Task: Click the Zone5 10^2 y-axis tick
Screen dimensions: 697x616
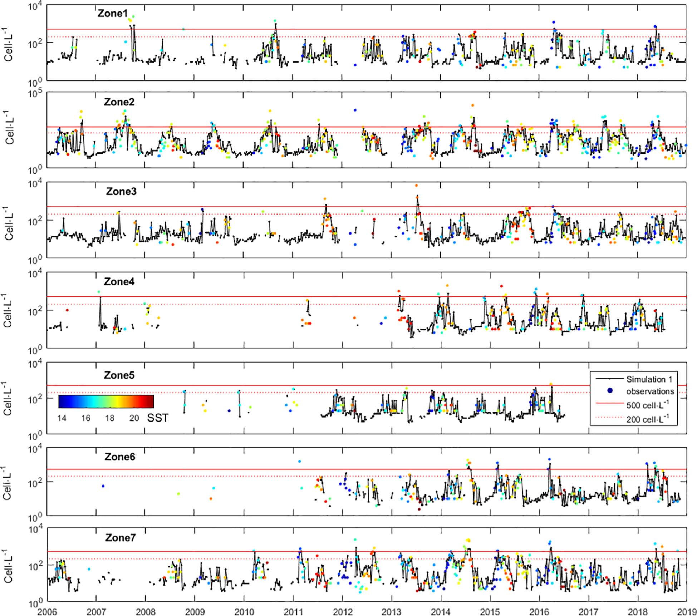Action: pyautogui.click(x=34, y=398)
